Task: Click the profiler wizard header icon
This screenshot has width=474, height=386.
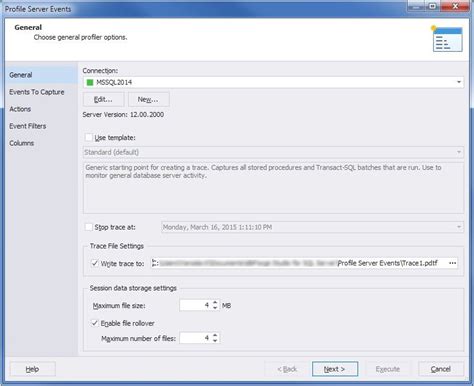Action: click(447, 39)
